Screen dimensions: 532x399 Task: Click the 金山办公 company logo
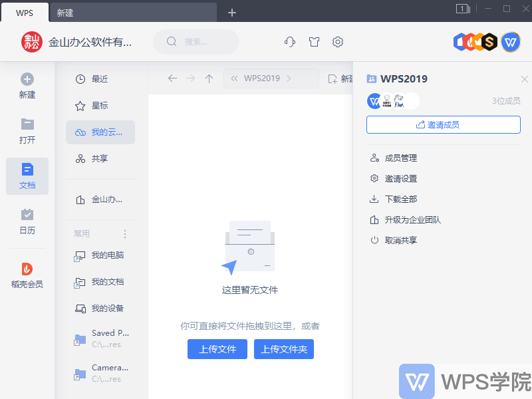coord(32,42)
